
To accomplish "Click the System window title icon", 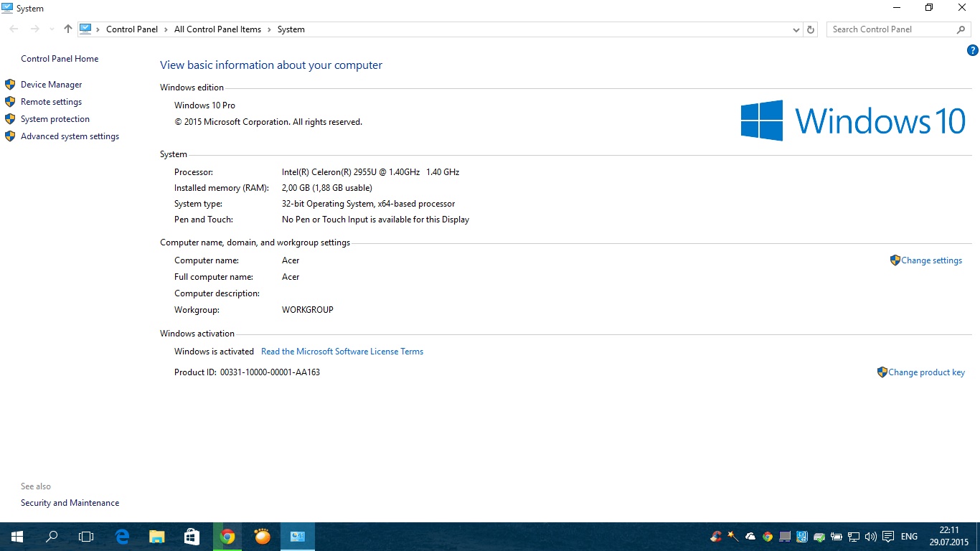I will coord(7,8).
